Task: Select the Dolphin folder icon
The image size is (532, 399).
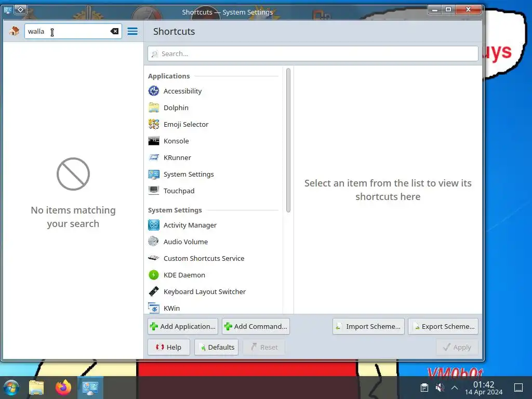Action: click(x=154, y=108)
